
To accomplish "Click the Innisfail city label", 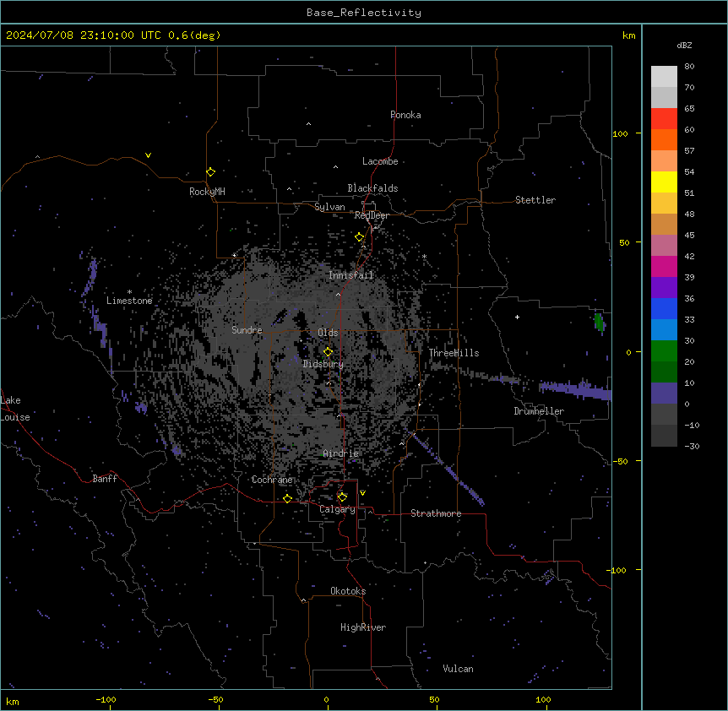I will [x=351, y=275].
